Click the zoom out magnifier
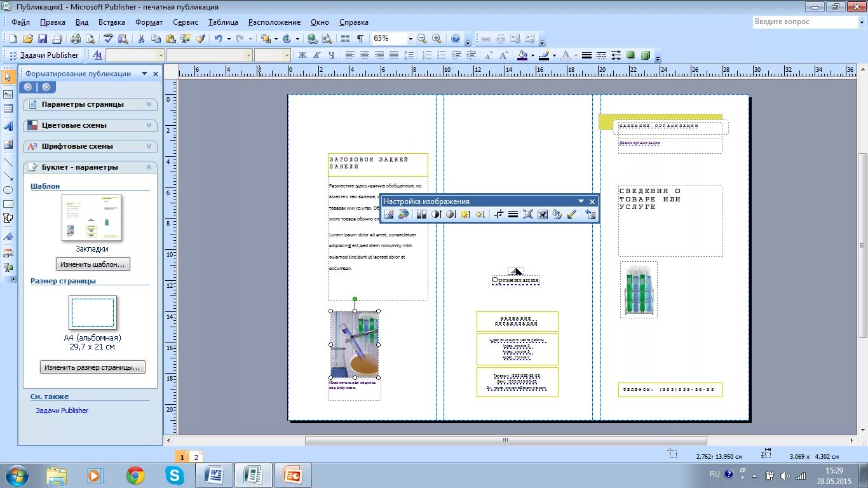The width and height of the screenshot is (868, 488). tap(422, 39)
